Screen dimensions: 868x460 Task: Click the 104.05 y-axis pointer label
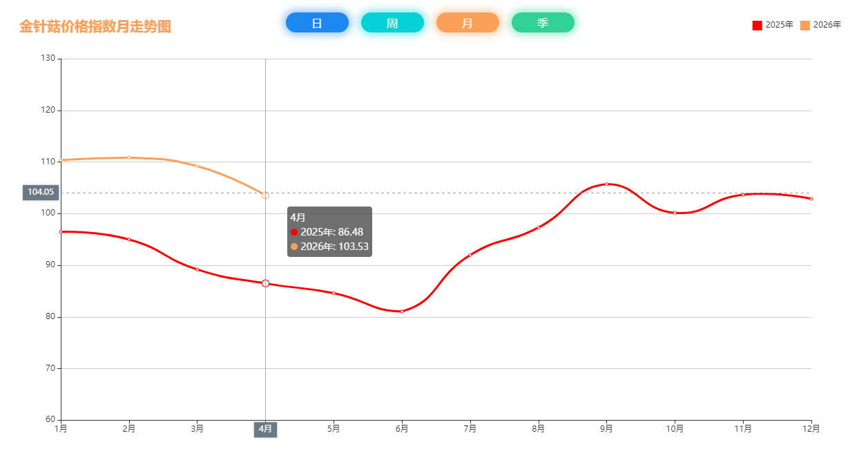[x=41, y=192]
